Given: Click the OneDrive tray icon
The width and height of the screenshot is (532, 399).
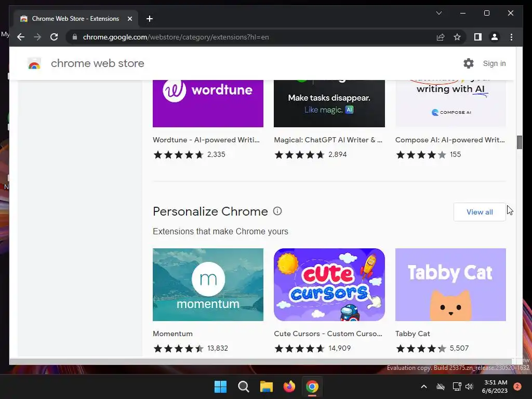Looking at the screenshot, I should pyautogui.click(x=441, y=387).
